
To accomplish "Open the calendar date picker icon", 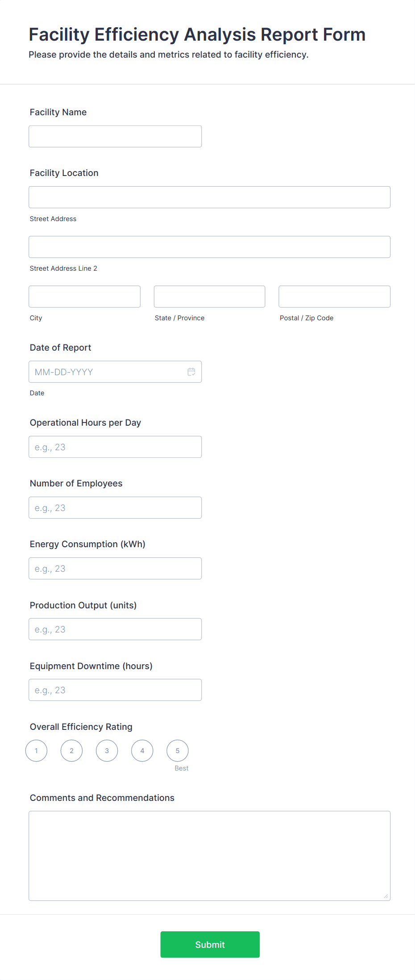I will [191, 372].
